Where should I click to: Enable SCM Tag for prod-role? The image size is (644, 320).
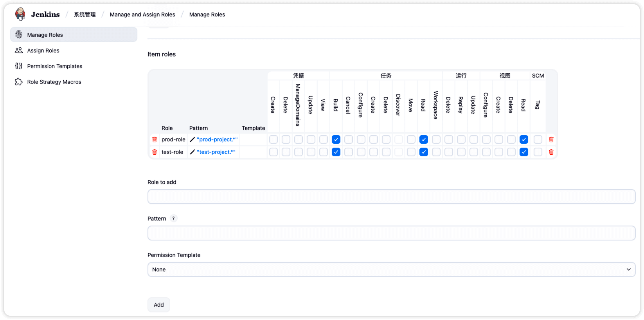(x=538, y=139)
